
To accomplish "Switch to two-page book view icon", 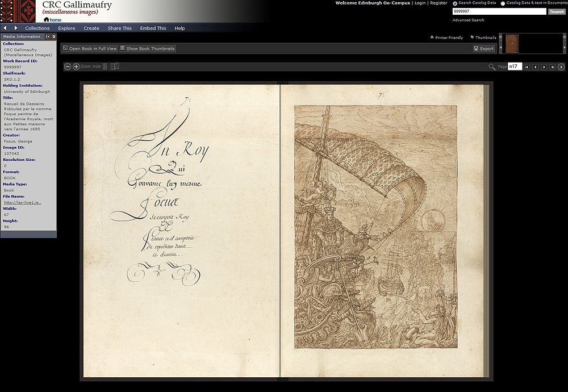I will pos(115,66).
